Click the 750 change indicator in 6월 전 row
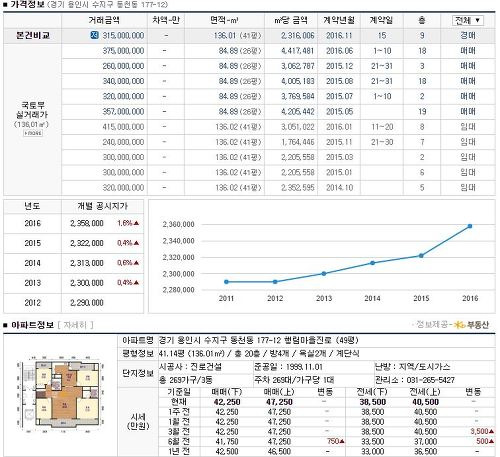Screen dimensions: 500x457 pyautogui.click(x=336, y=441)
